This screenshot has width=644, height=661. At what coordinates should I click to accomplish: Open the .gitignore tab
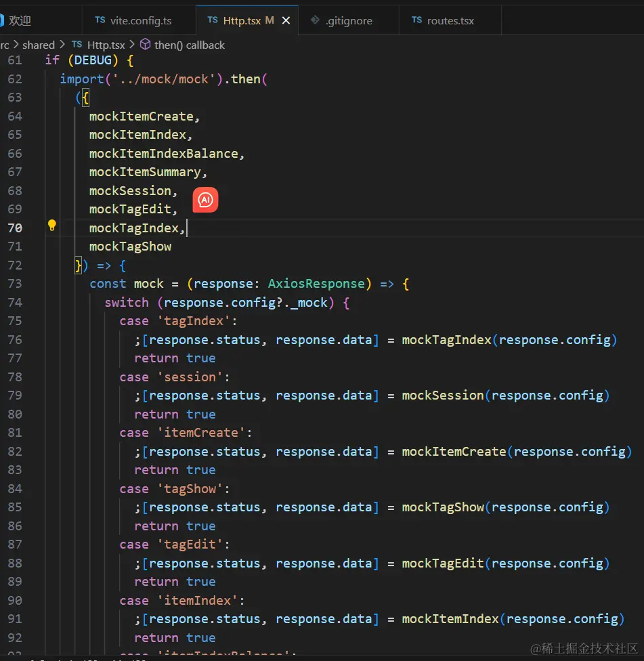[x=348, y=20]
